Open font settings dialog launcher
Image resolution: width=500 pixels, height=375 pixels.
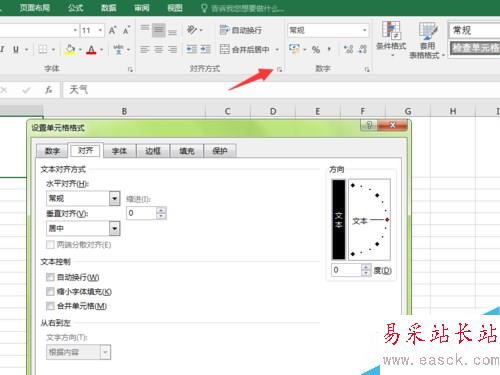click(x=130, y=69)
